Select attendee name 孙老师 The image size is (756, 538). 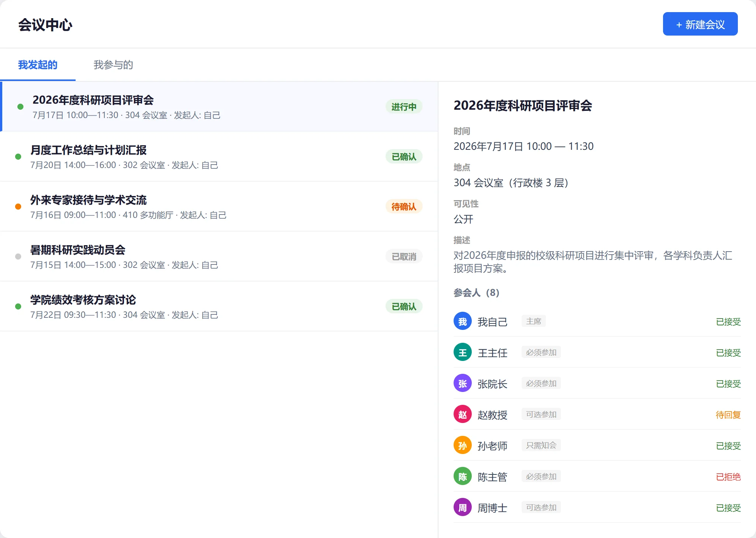493,446
